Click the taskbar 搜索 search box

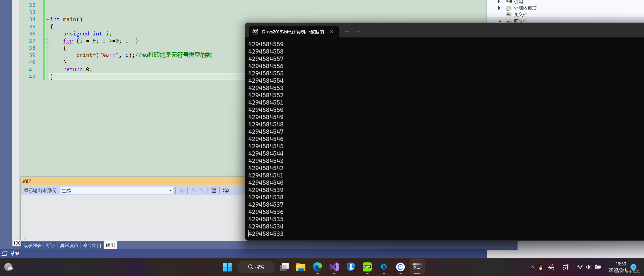[256, 267]
